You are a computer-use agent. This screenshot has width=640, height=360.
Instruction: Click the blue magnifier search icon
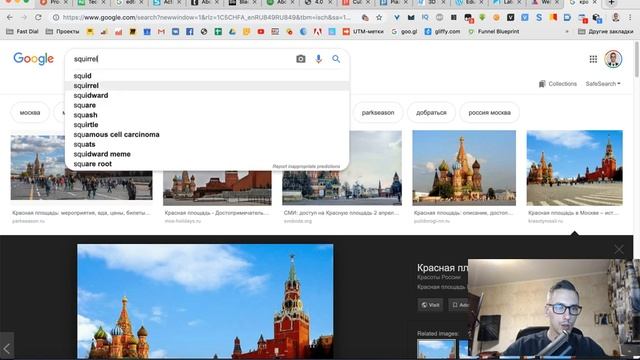[336, 59]
